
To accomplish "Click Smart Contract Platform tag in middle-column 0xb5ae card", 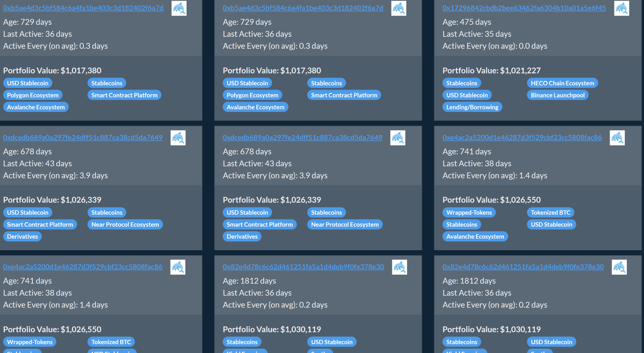I will point(344,95).
